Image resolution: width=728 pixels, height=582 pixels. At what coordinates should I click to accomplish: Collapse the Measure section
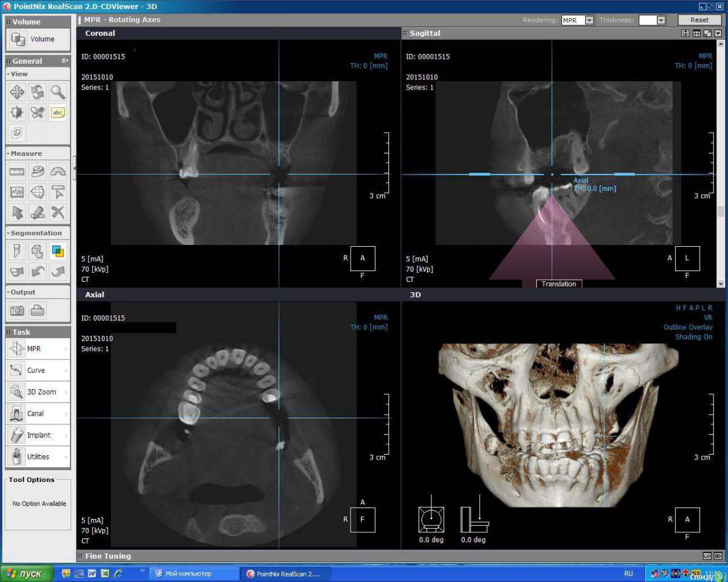8,154
